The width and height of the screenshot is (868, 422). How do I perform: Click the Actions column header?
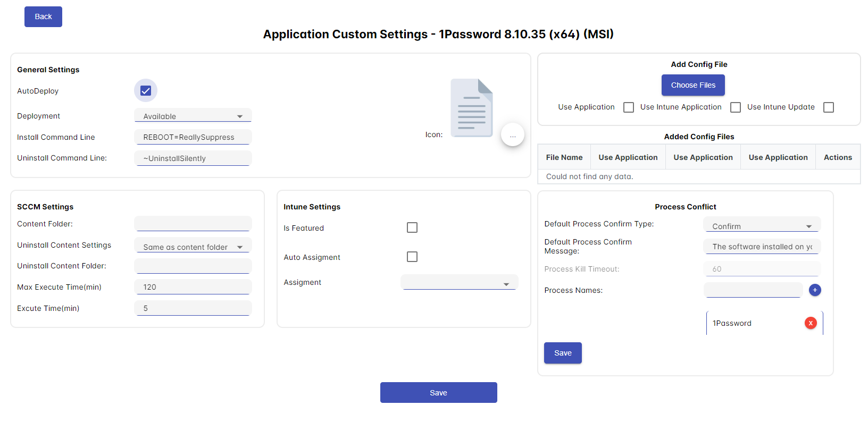[x=838, y=157]
